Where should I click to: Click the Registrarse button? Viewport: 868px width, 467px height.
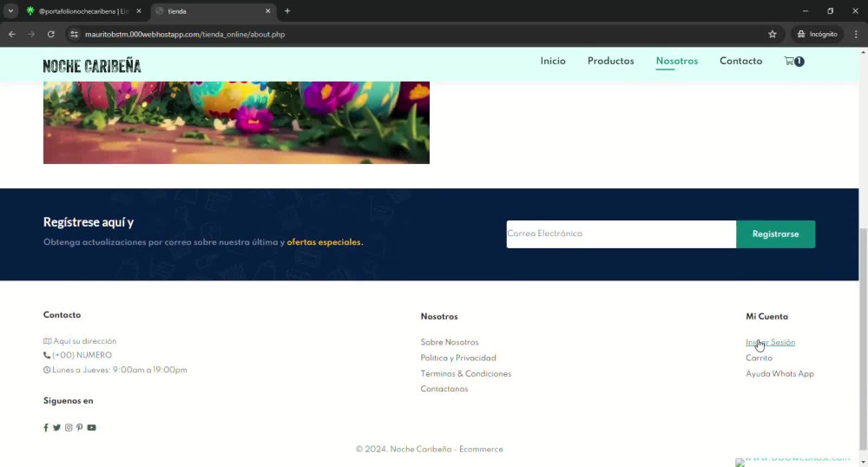click(x=775, y=234)
